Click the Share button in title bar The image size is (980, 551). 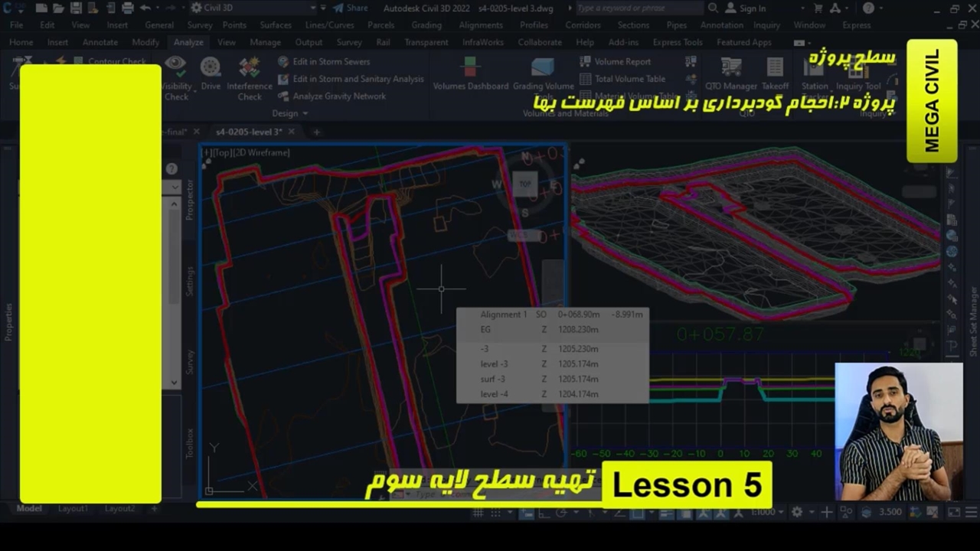(350, 8)
